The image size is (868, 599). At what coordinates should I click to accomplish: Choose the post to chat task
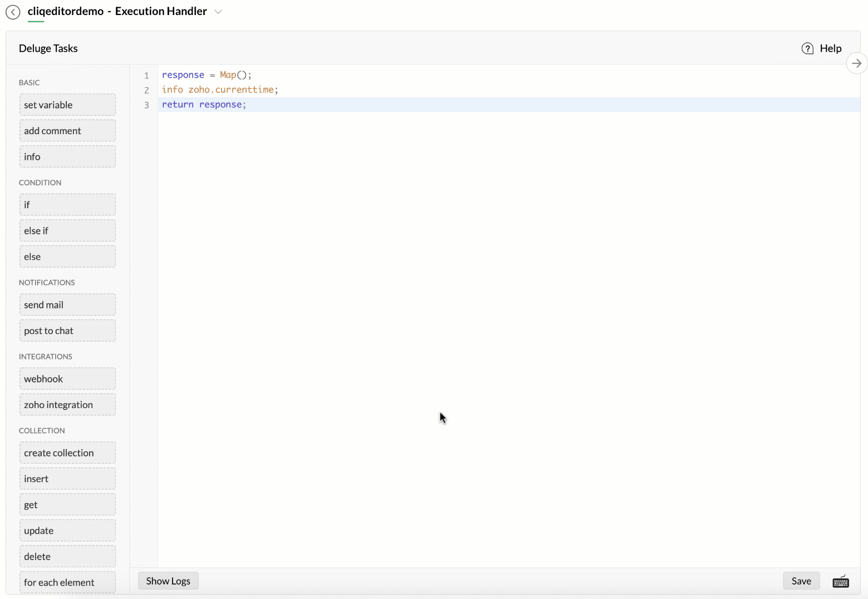click(x=67, y=331)
